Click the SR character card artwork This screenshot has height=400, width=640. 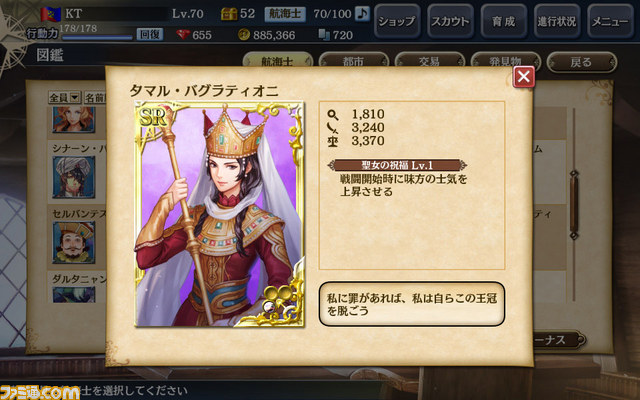pos(220,214)
